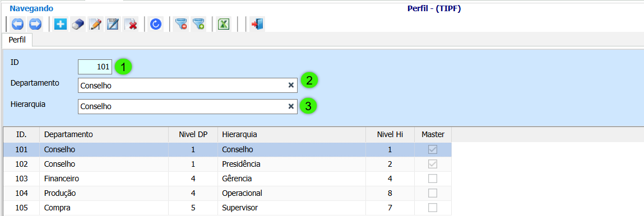
Task: Click the Operacional hierarchy cell
Action: (x=291, y=193)
